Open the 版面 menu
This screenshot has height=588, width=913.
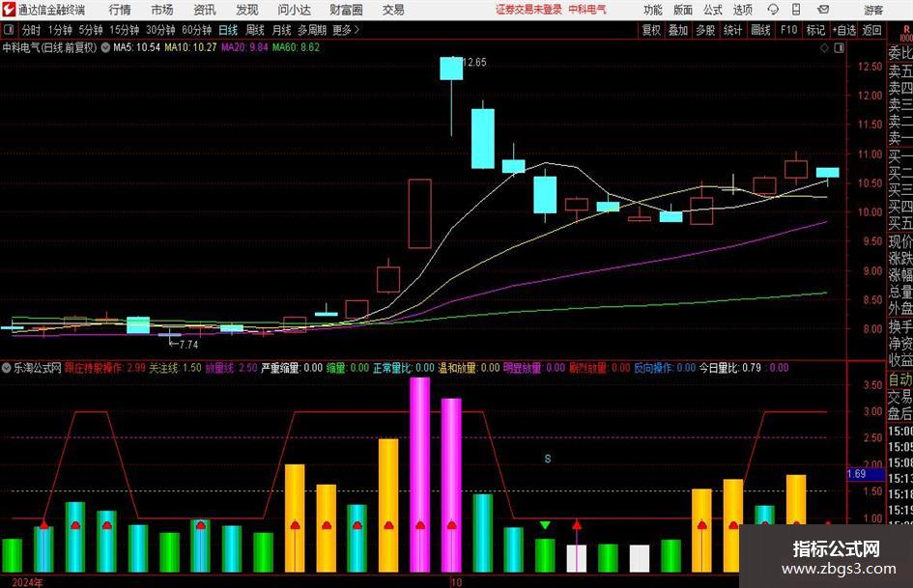(x=683, y=10)
